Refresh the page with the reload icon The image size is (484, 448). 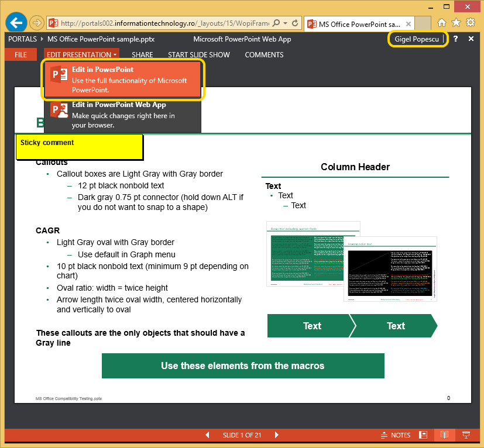pyautogui.click(x=295, y=23)
